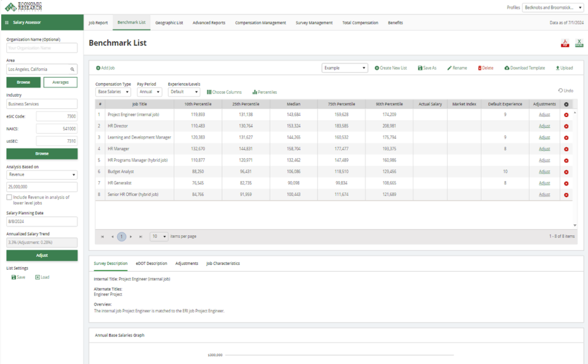This screenshot has height=364, width=588.
Task: Click the Area search magnifier icon
Action: click(x=73, y=70)
